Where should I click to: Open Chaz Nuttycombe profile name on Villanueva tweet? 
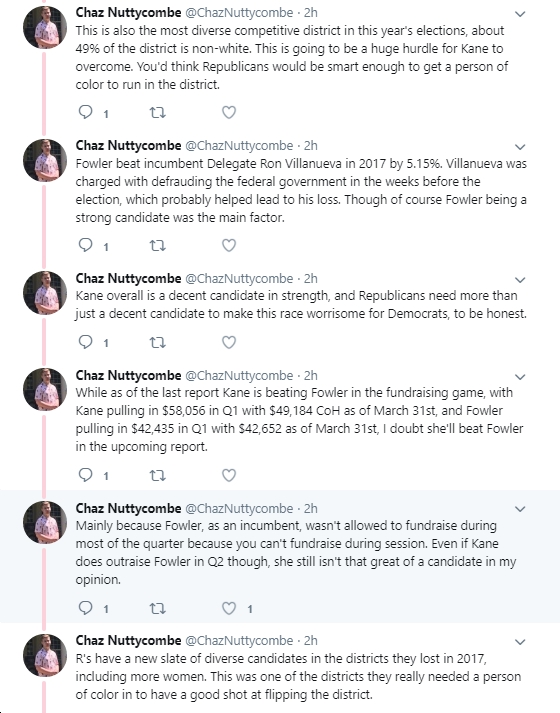(128, 146)
